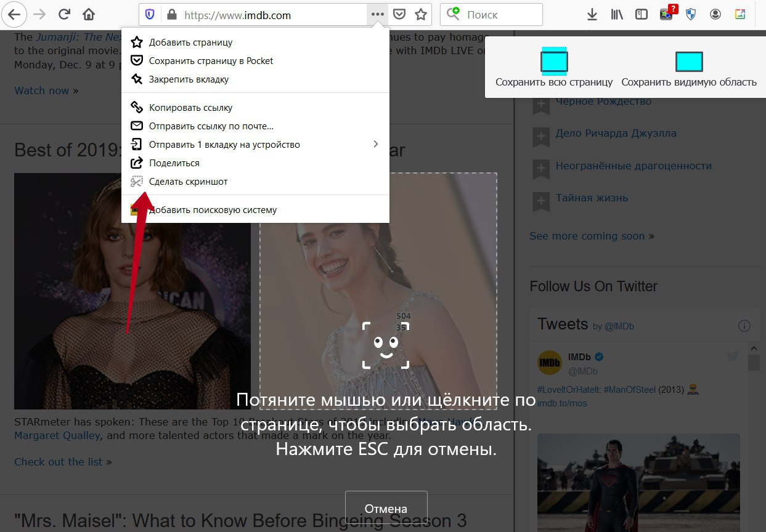Click the IMDb Twitter profile avatar

(550, 363)
